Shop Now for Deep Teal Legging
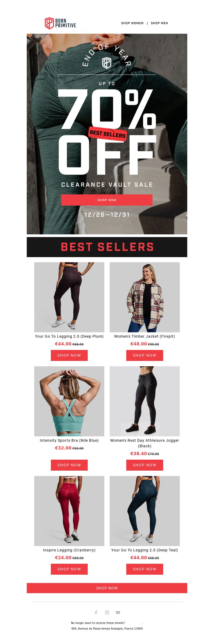 click(x=145, y=569)
